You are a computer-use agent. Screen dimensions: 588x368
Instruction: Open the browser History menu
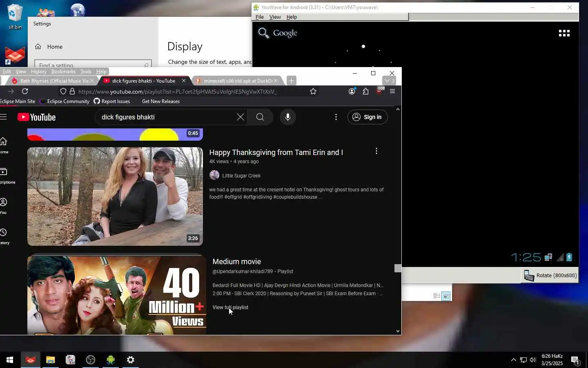[39, 72]
